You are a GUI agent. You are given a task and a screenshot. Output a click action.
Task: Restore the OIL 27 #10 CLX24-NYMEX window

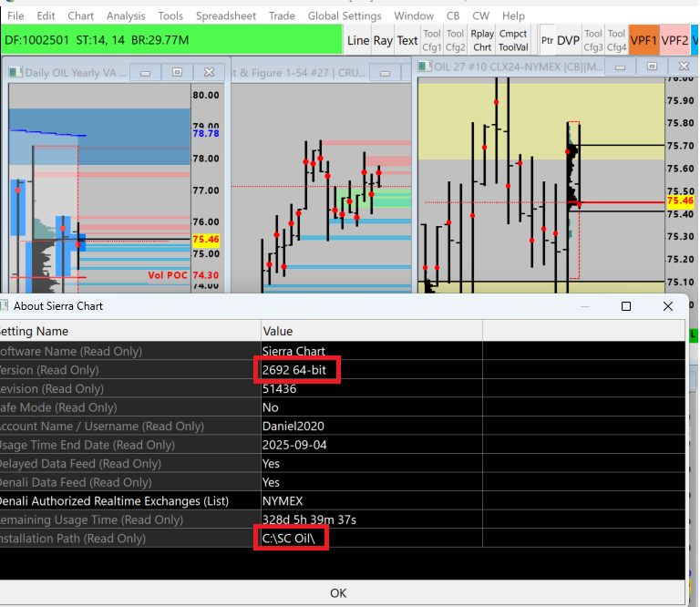click(653, 67)
